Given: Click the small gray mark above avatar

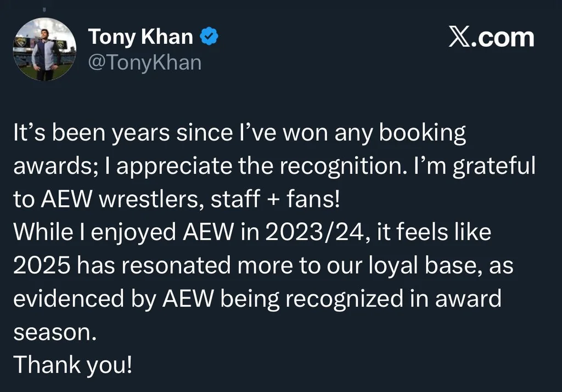Looking at the screenshot, I should (x=44, y=10).
